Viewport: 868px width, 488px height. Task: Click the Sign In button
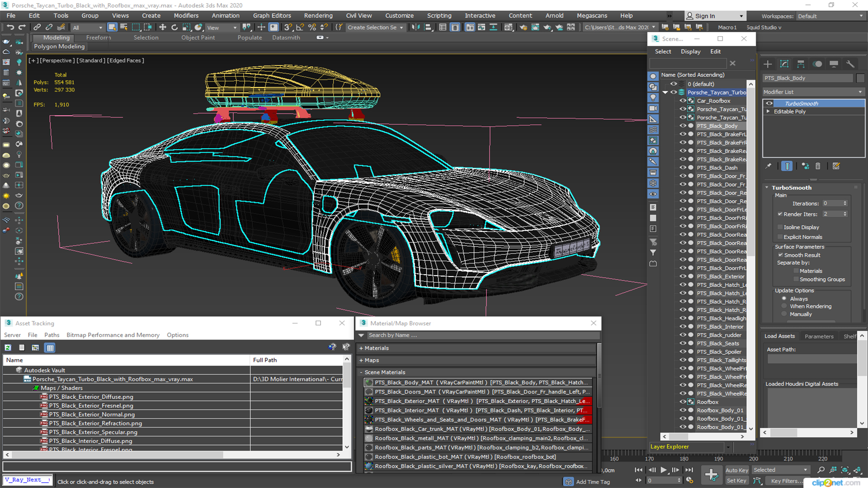[715, 16]
